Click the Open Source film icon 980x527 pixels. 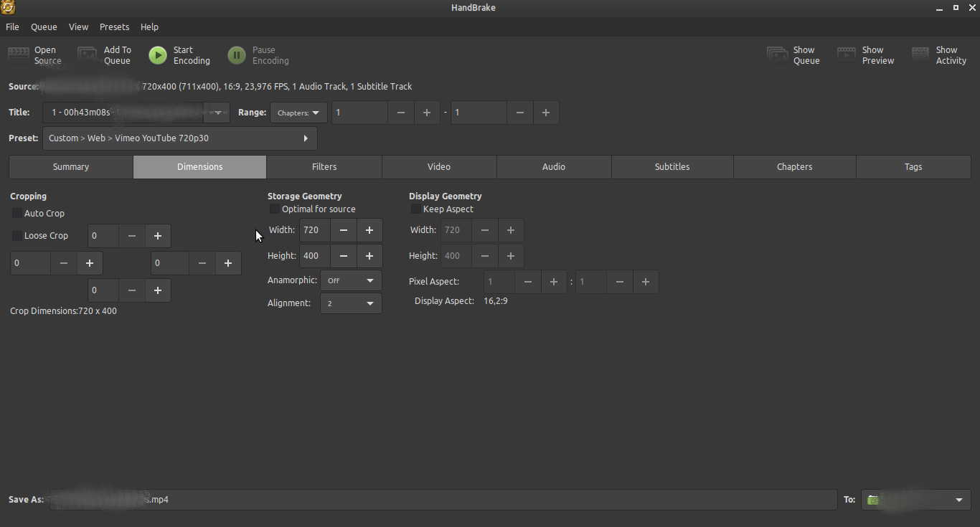[x=19, y=55]
